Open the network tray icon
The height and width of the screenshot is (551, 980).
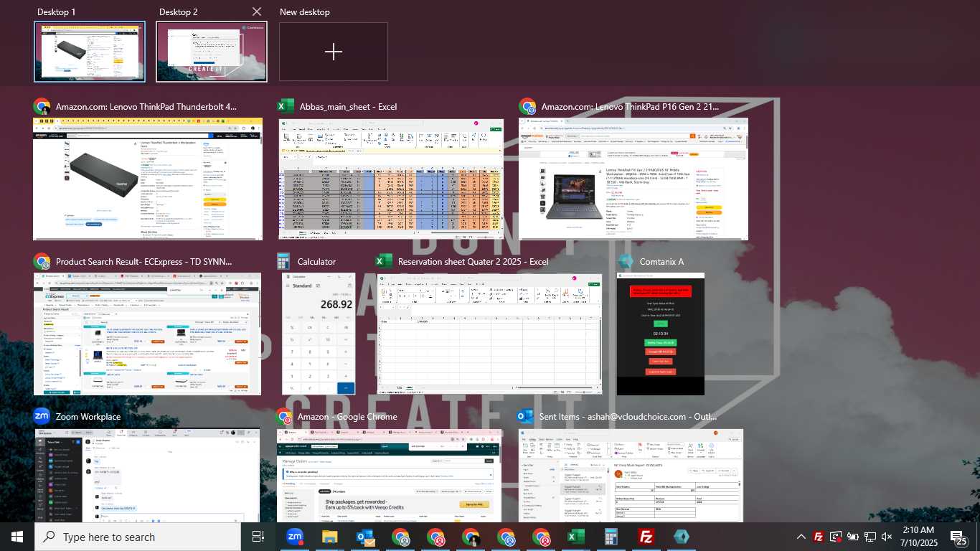pyautogui.click(x=870, y=537)
